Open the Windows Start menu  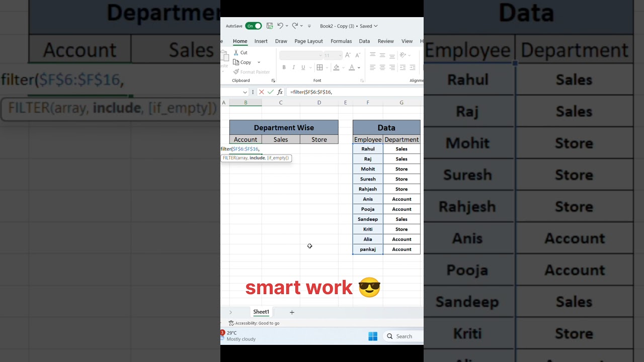pyautogui.click(x=373, y=336)
